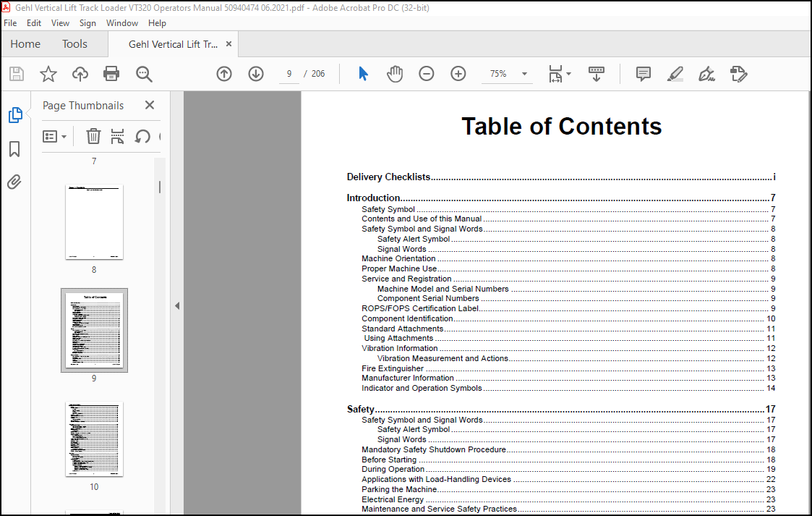Select page 8 thumbnail
This screenshot has width=812, height=516.
(x=94, y=221)
